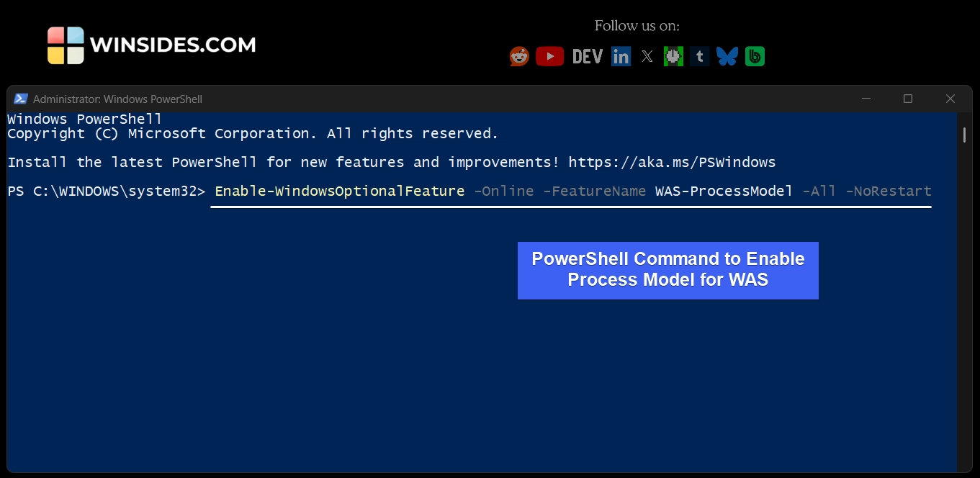The height and width of the screenshot is (478, 980).
Task: Open the LinkedIn icon
Action: coord(620,55)
